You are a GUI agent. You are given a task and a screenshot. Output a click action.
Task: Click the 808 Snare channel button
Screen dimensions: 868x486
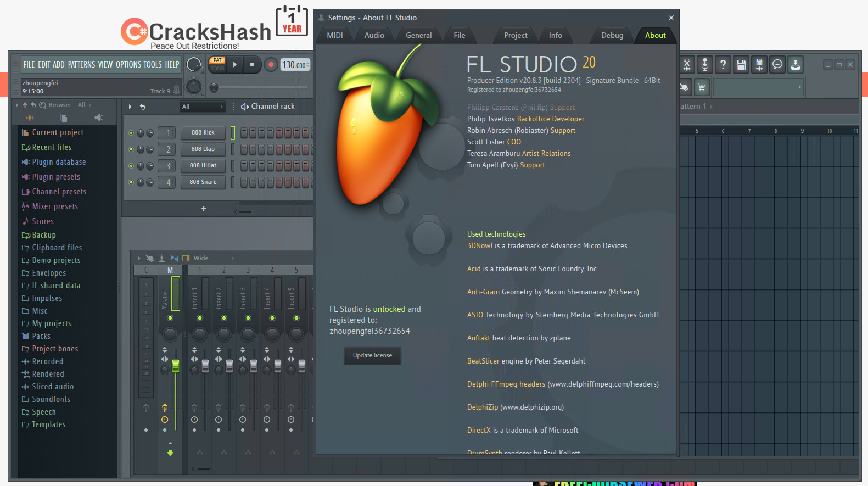(x=203, y=182)
